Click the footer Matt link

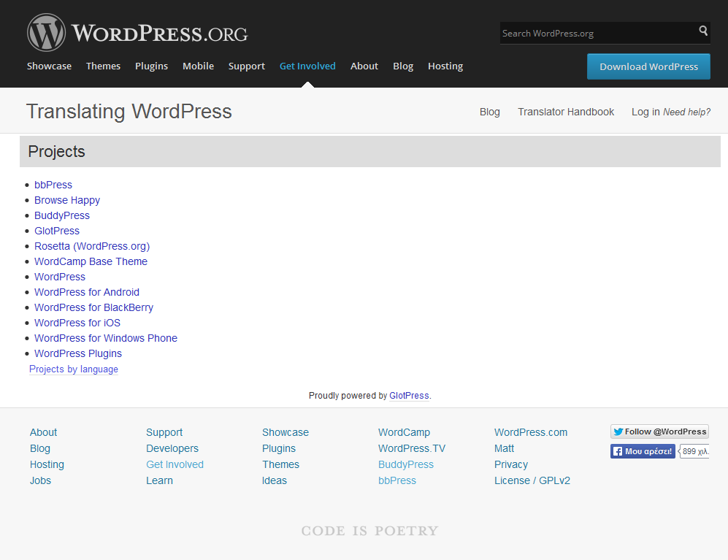[x=505, y=448]
